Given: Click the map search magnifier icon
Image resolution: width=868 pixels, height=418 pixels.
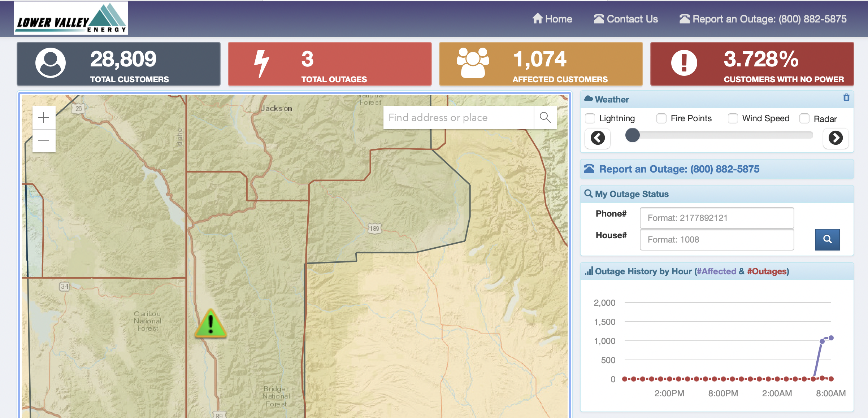Looking at the screenshot, I should [545, 117].
